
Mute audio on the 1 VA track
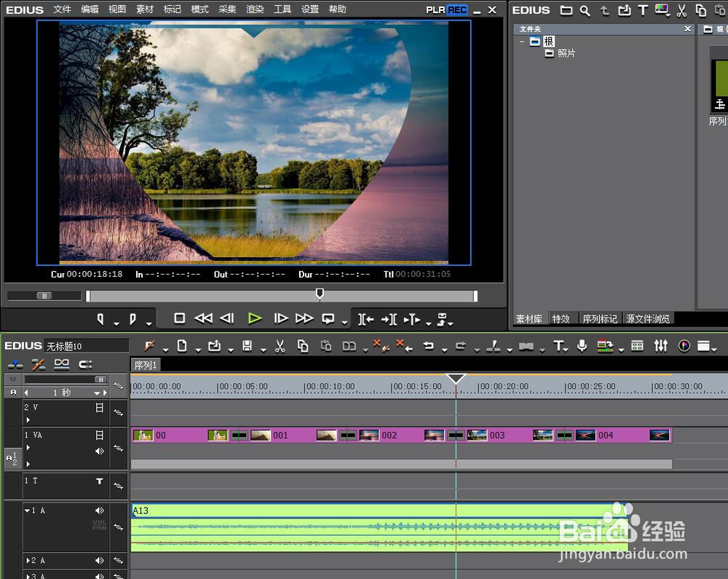[x=99, y=452]
